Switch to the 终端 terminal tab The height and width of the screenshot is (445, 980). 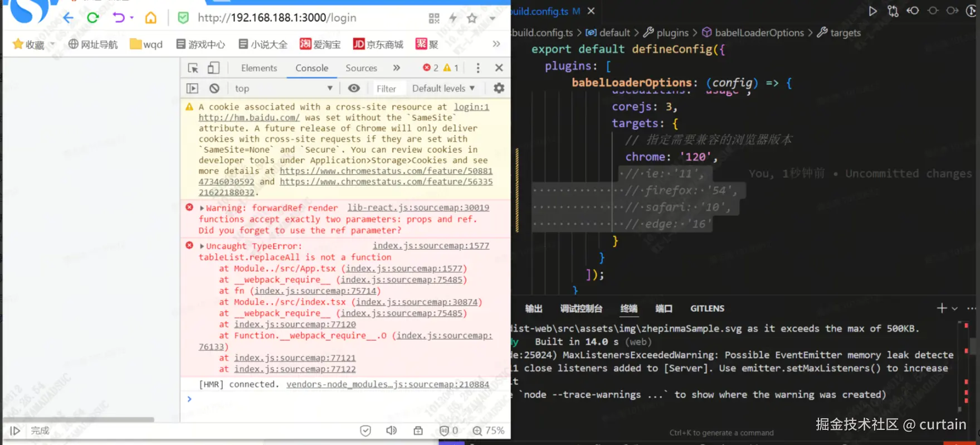pos(628,308)
